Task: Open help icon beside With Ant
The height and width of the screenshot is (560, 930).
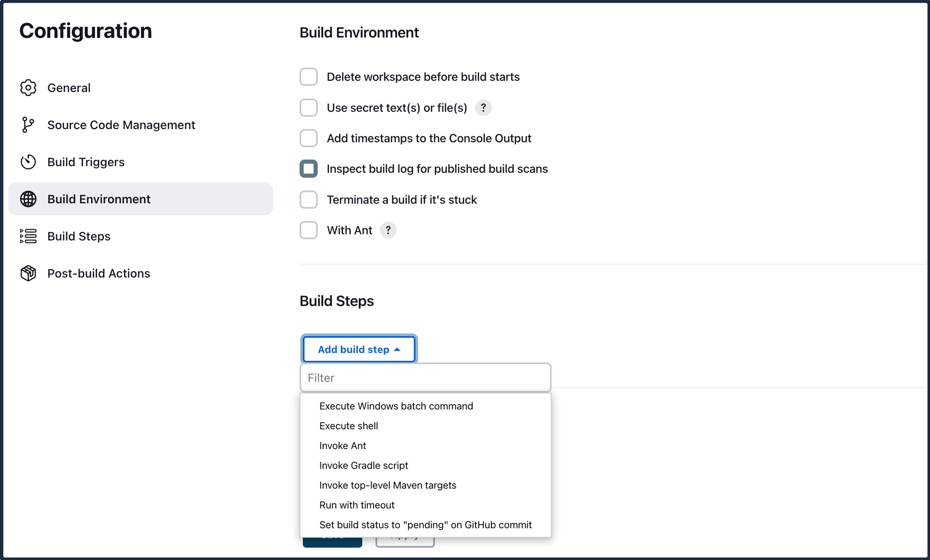Action: tap(388, 230)
